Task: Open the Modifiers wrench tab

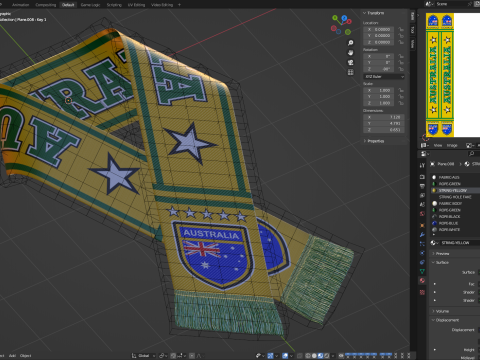Action: 422,235
